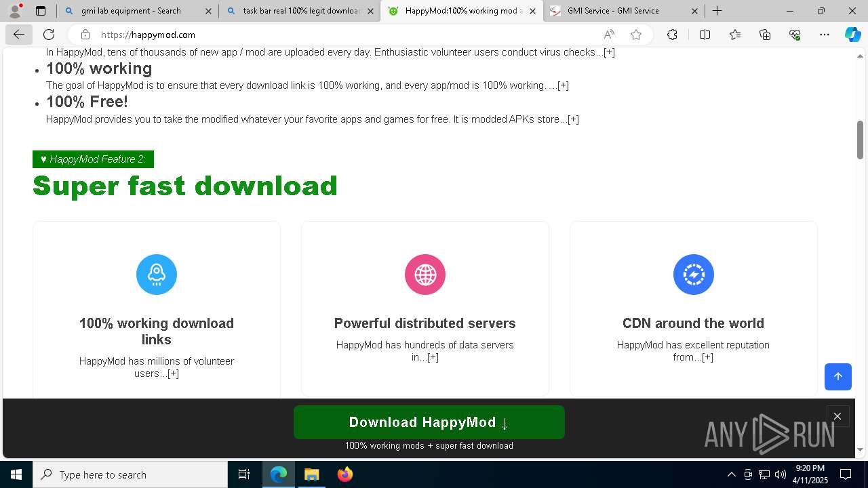The height and width of the screenshot is (488, 868).
Task: Open the tab actions menu icon
Action: (x=41, y=11)
